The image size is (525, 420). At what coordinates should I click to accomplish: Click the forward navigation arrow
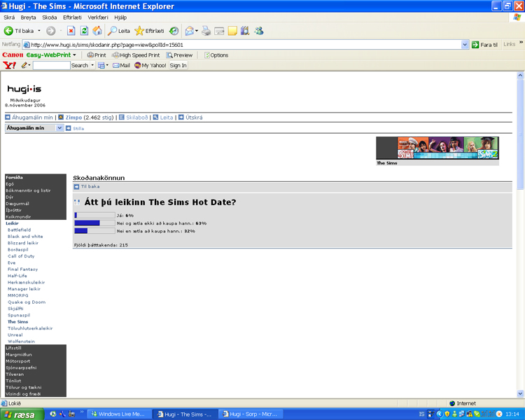point(51,31)
